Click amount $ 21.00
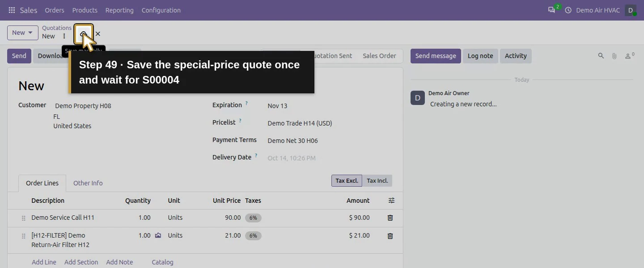Image resolution: width=644 pixels, height=268 pixels. point(360,235)
